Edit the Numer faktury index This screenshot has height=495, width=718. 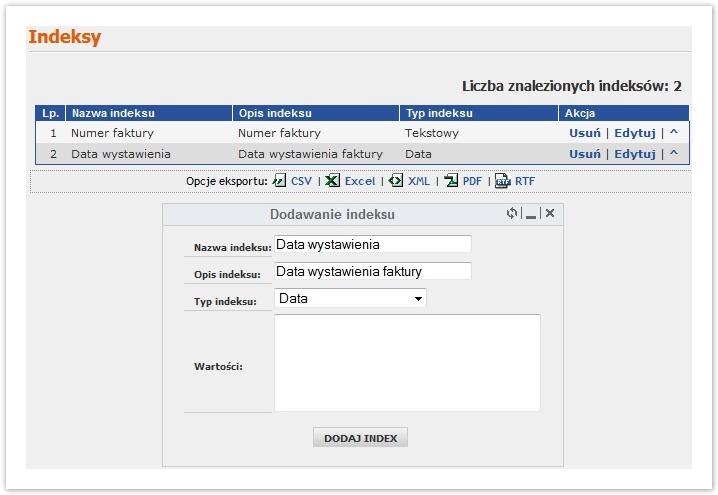634,132
